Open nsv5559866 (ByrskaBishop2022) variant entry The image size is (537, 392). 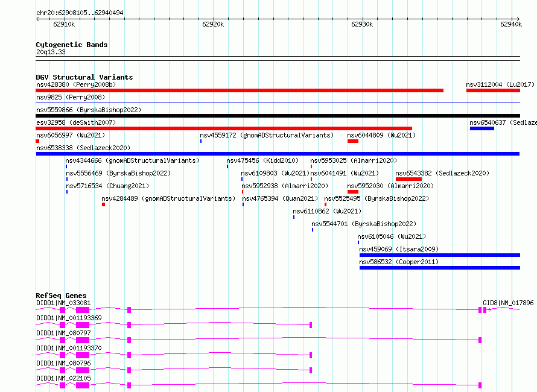click(x=89, y=110)
